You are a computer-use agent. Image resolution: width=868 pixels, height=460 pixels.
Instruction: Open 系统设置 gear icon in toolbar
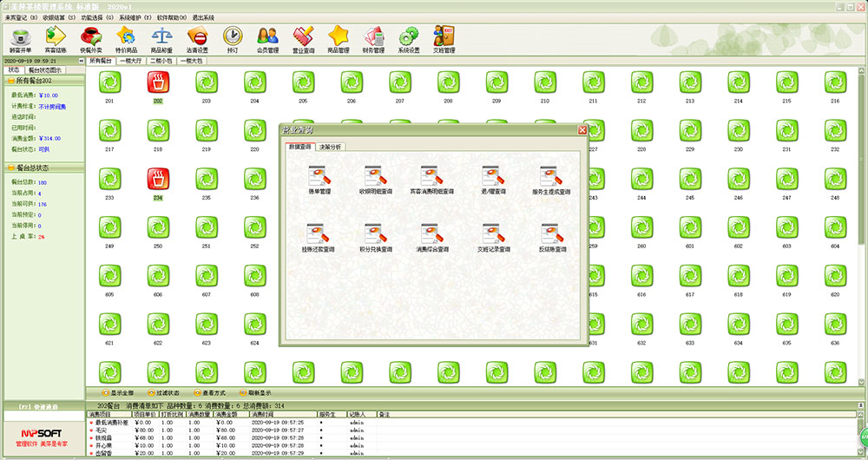pos(408,38)
